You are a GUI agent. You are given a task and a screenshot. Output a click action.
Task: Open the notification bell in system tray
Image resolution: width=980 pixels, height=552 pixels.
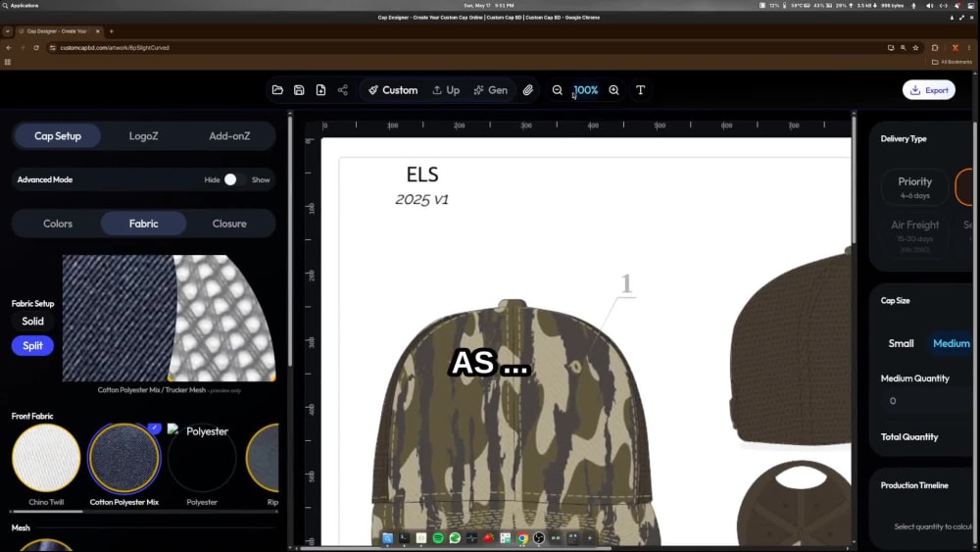click(957, 5)
